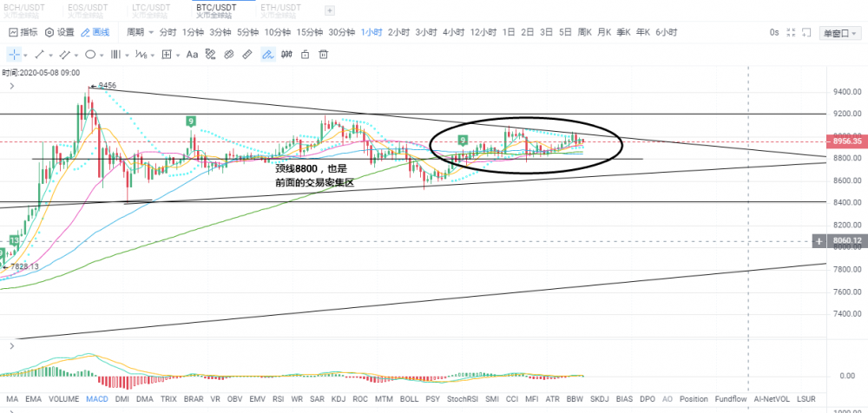The height and width of the screenshot is (413, 868).
Task: Add a new chart tab
Action: [x=329, y=10]
